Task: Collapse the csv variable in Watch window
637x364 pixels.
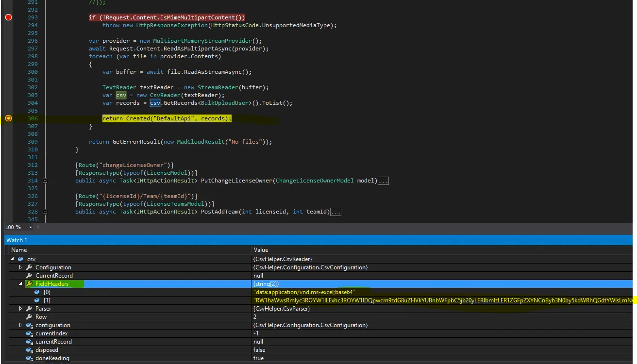Action: pyautogui.click(x=12, y=259)
